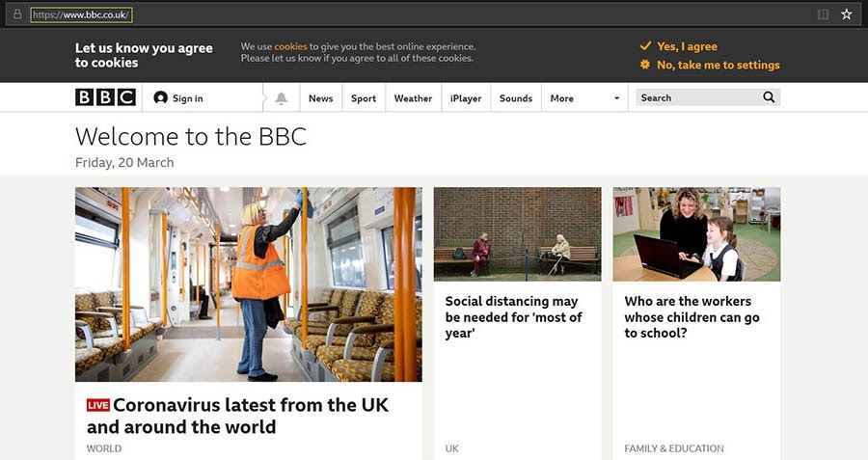Open the News section
This screenshot has width=868, height=460.
coord(320,98)
